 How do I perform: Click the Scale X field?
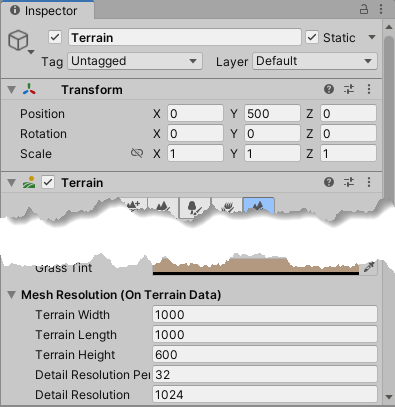195,153
